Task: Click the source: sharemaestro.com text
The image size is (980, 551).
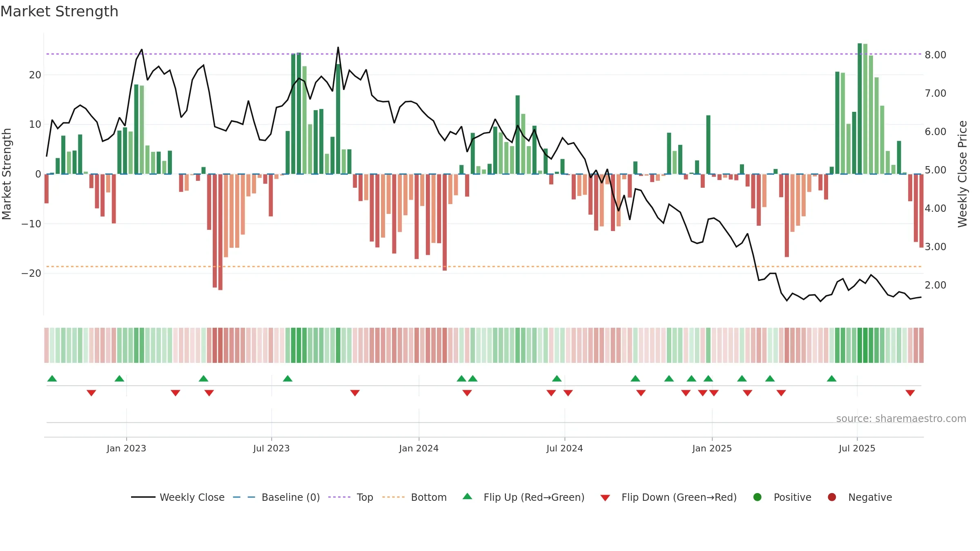Action: (x=901, y=418)
